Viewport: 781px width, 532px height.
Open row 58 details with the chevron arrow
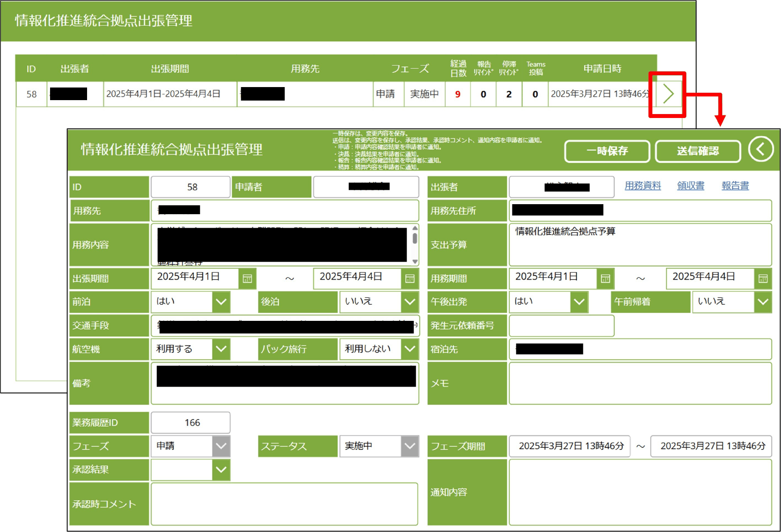668,94
